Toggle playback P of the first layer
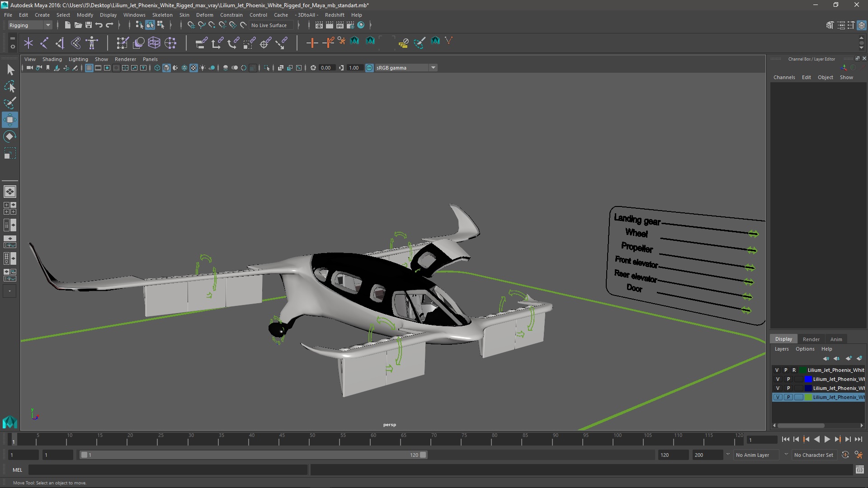Image resolution: width=868 pixels, height=488 pixels. 786,370
